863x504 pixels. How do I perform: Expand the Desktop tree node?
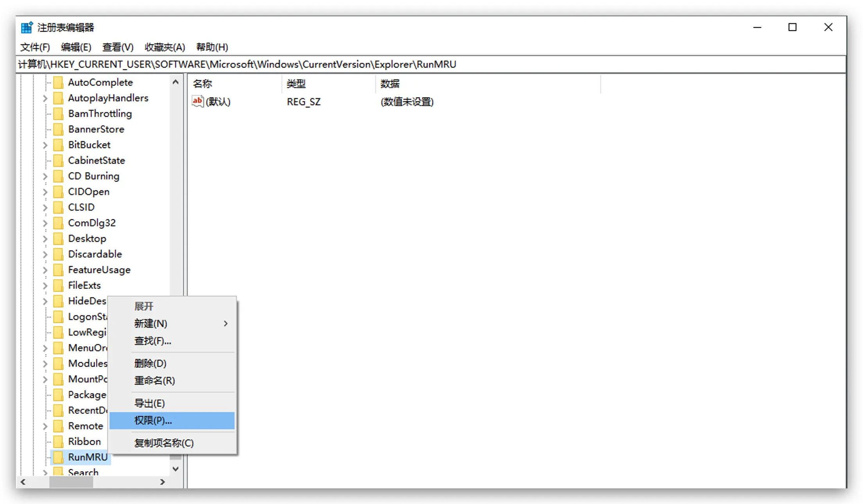(x=45, y=239)
